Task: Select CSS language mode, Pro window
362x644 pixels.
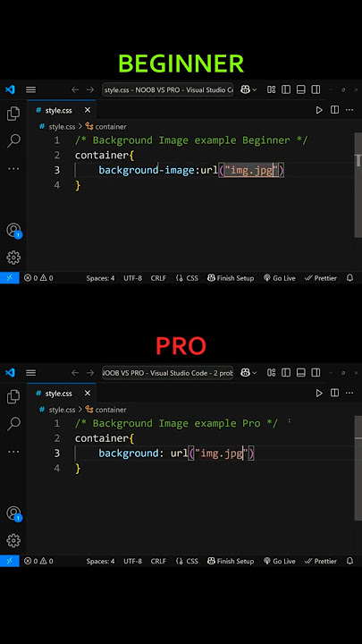Action: (187, 561)
